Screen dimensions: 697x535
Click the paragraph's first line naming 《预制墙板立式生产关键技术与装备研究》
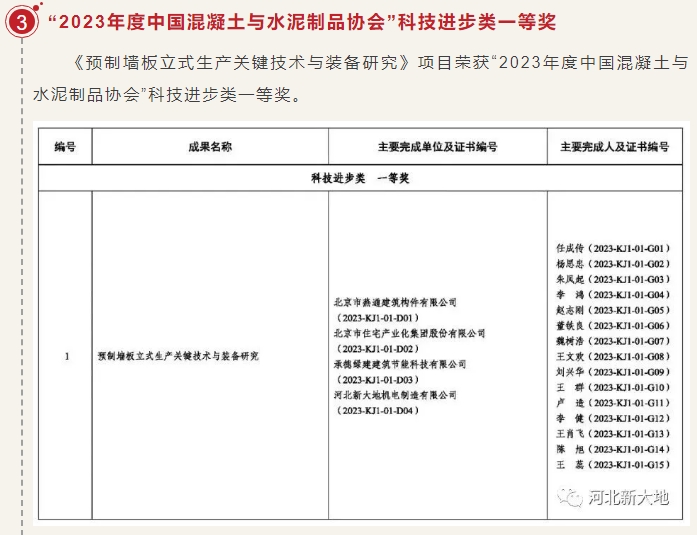381,63
